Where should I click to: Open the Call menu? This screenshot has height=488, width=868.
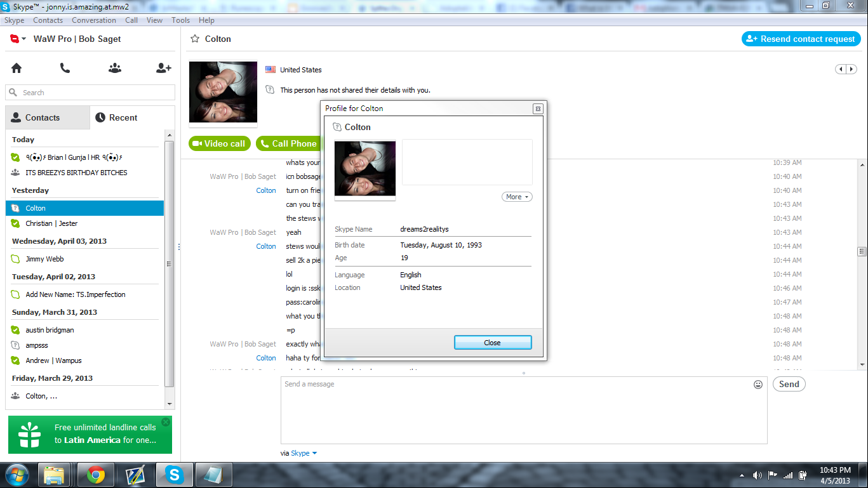(131, 20)
